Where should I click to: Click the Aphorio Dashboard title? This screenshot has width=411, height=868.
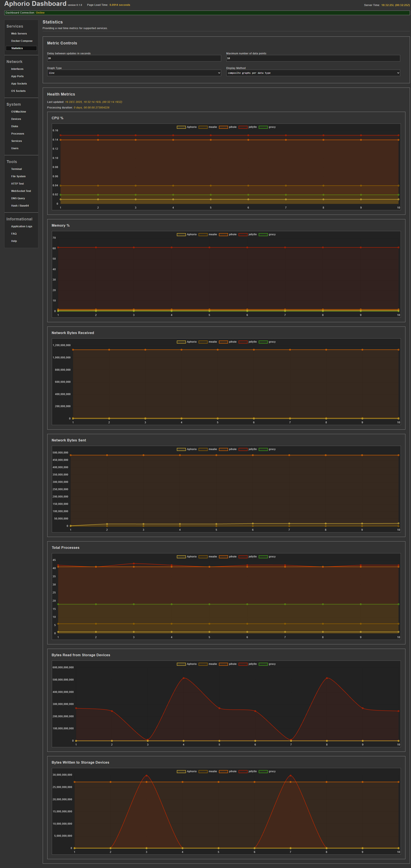coord(35,4)
